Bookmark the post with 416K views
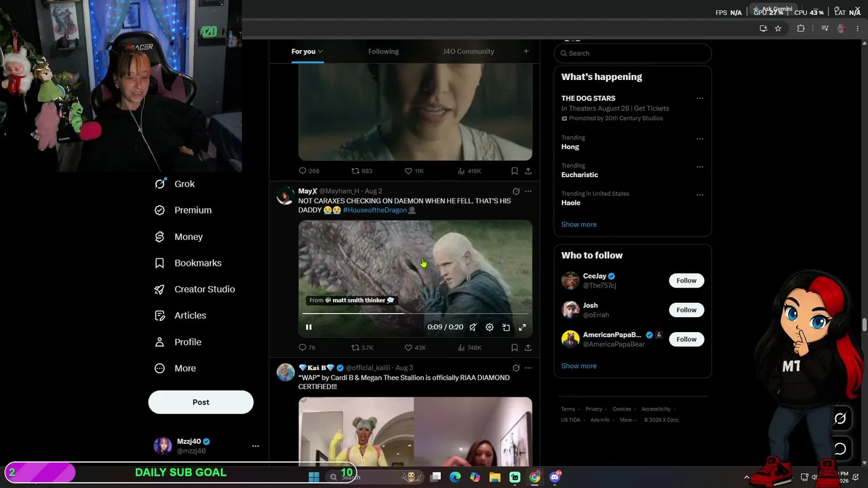The image size is (868, 488). point(515,171)
